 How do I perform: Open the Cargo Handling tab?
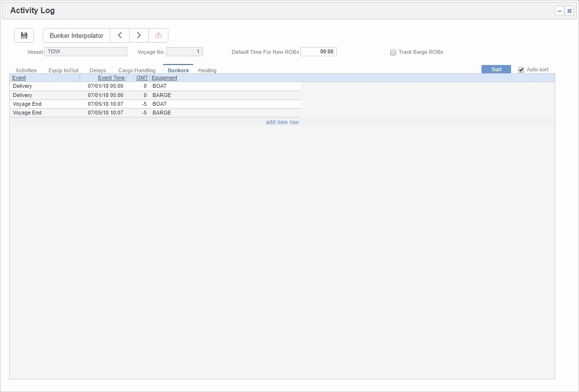pos(136,70)
